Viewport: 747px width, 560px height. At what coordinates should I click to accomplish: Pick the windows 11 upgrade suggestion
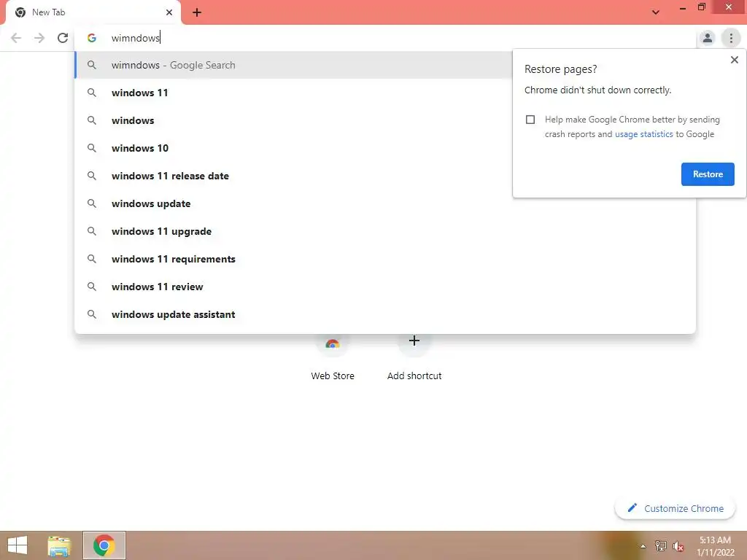point(385,231)
